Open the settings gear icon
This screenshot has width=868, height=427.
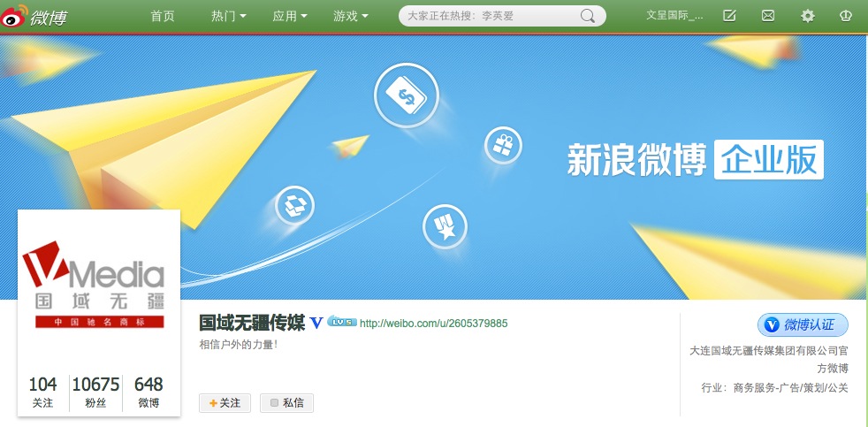(x=808, y=16)
